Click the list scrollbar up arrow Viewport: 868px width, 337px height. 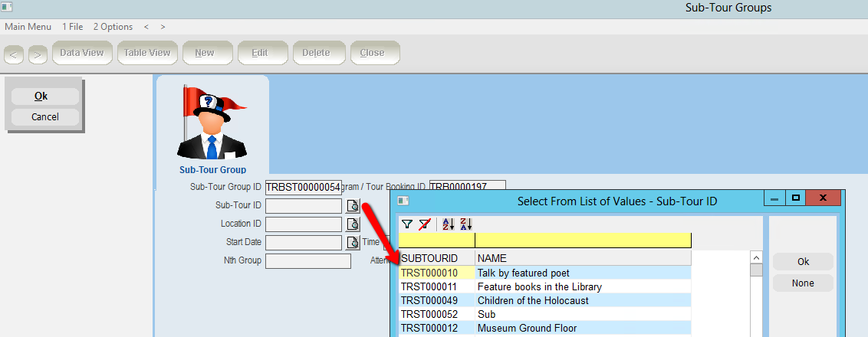[x=755, y=258]
